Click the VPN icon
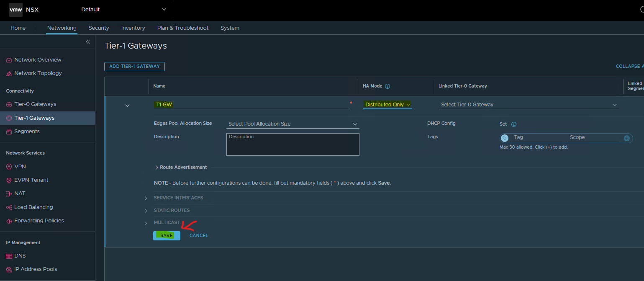 [x=9, y=167]
